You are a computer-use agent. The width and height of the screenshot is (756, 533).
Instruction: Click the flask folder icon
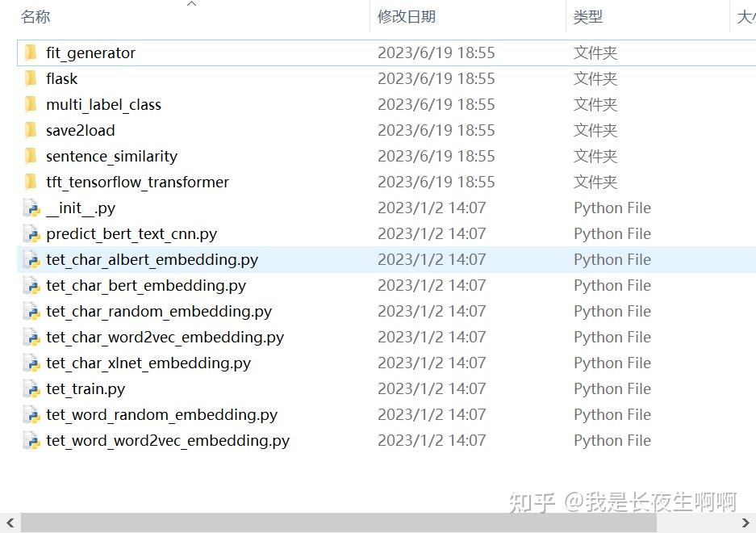(31, 78)
